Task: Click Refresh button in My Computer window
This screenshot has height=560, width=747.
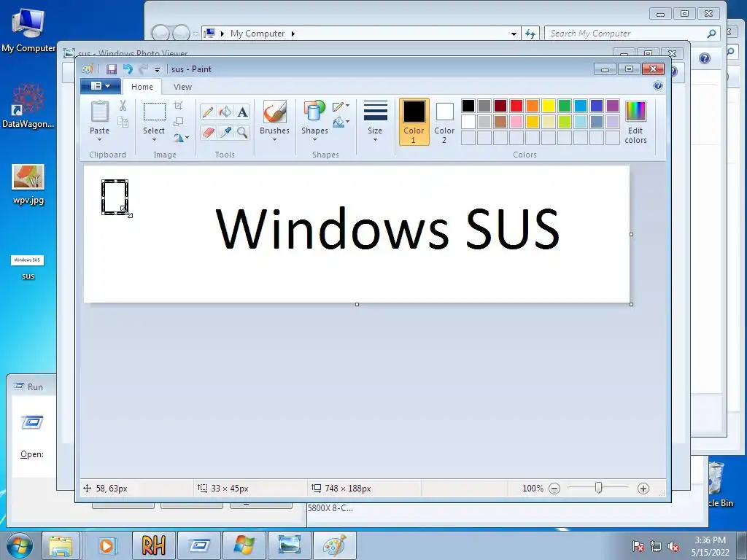Action: click(530, 34)
